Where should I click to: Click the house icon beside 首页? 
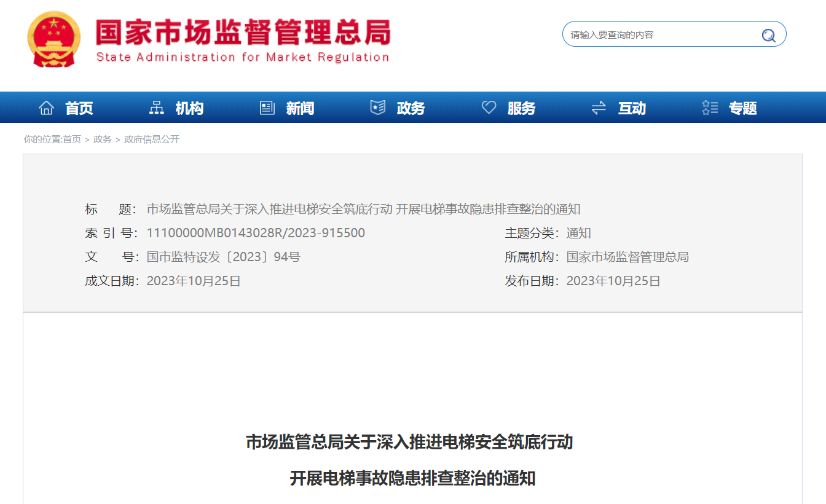point(46,108)
